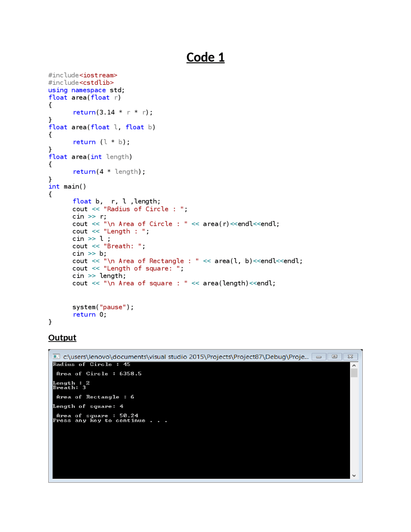Click the system("pause") statement

(103, 307)
